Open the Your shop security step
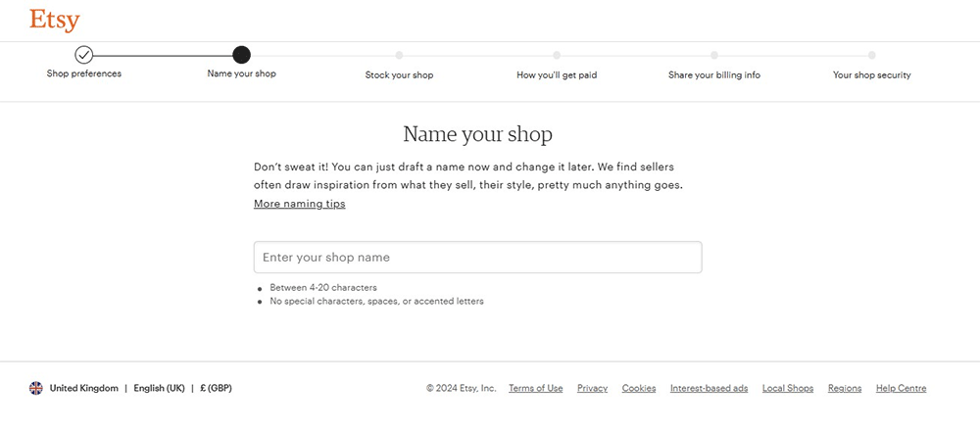980x431 pixels. tap(871, 74)
